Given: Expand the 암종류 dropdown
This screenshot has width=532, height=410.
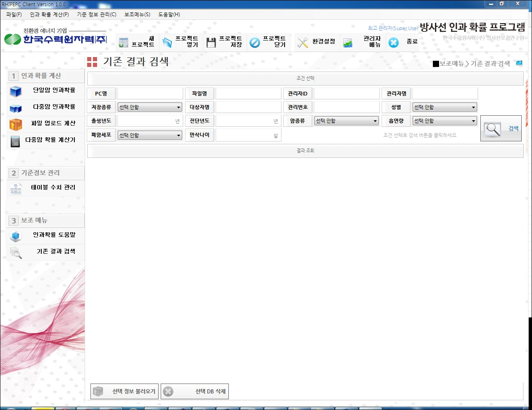Looking at the screenshot, I should coord(347,121).
